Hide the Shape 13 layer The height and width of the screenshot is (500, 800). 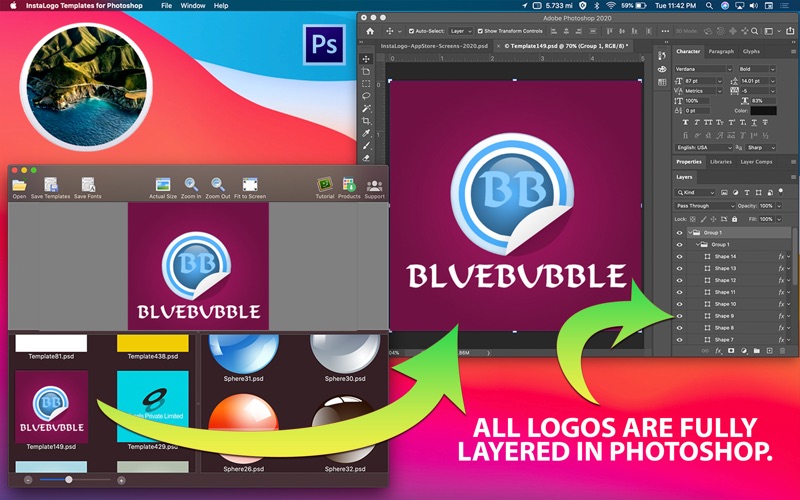point(679,268)
